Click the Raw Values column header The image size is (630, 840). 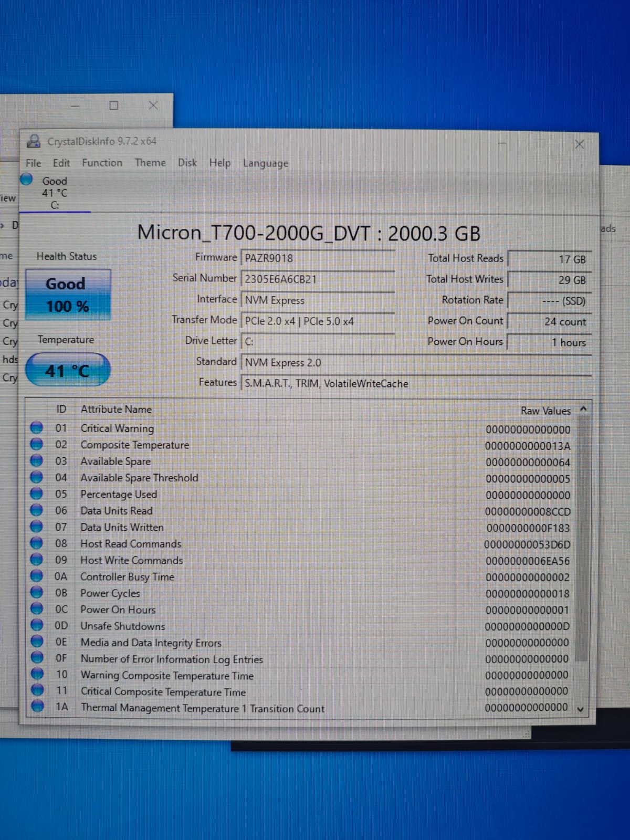(x=545, y=411)
